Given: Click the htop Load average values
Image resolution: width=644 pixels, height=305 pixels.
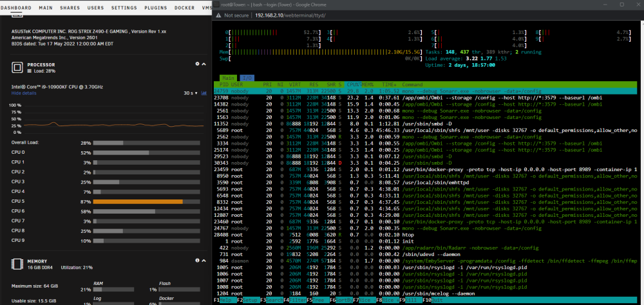Looking at the screenshot, I should click(486, 59).
